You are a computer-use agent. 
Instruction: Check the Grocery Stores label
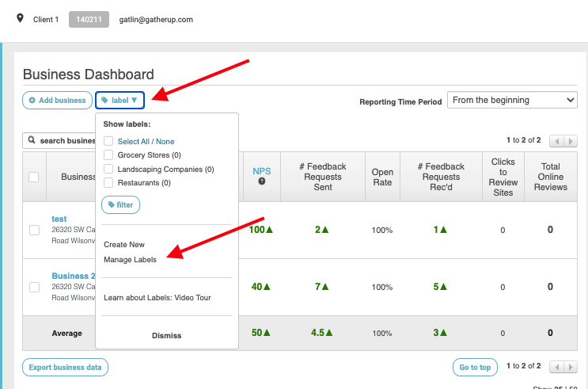(x=108, y=155)
